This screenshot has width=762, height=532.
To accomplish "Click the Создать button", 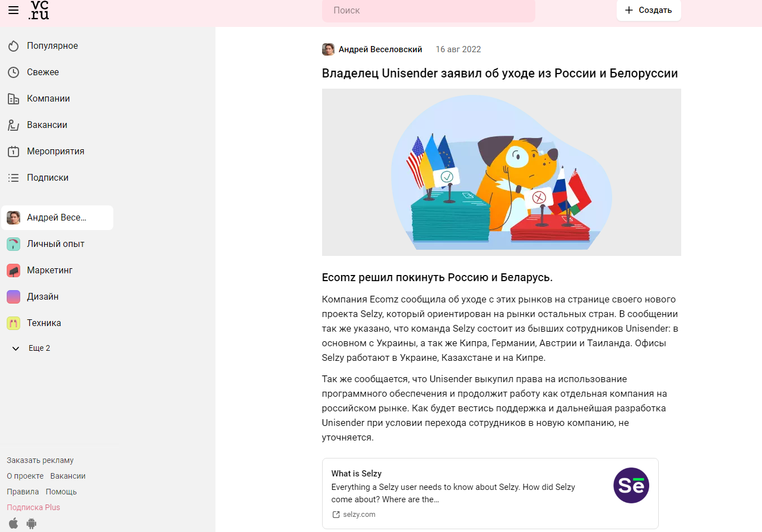I will [x=649, y=10].
